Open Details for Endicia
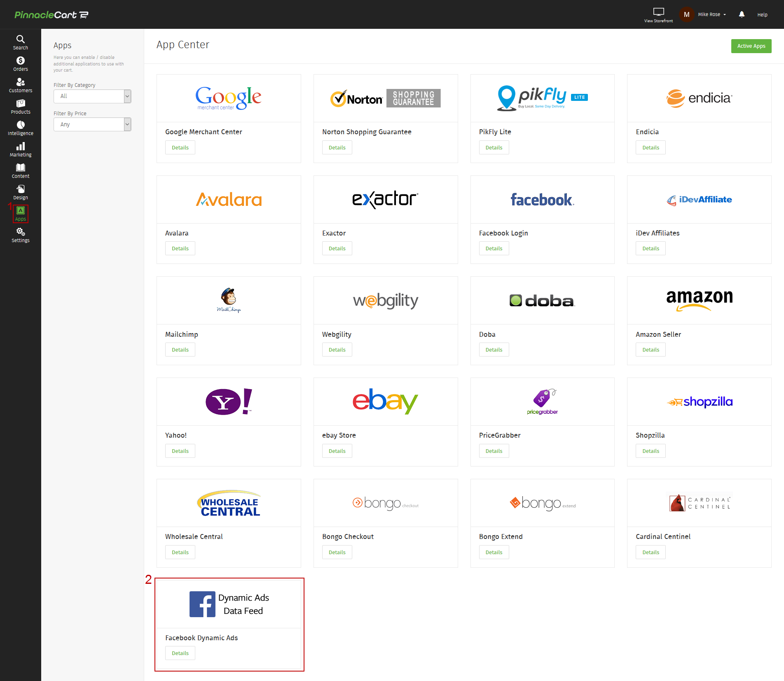 click(x=651, y=147)
